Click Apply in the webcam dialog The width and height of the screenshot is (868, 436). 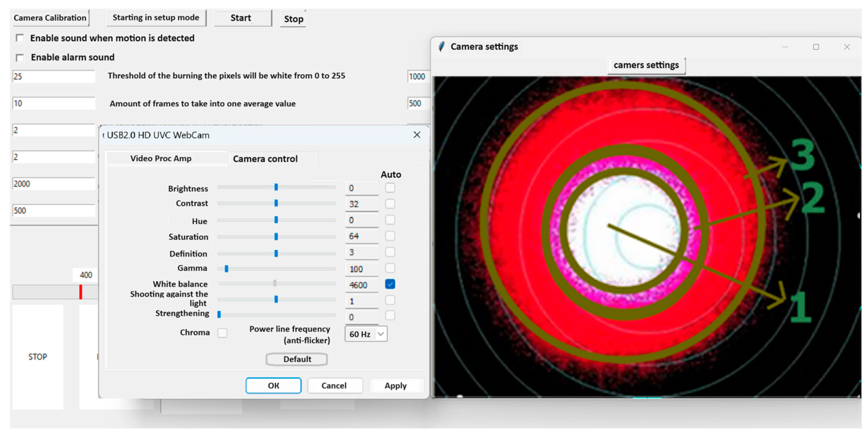396,385
